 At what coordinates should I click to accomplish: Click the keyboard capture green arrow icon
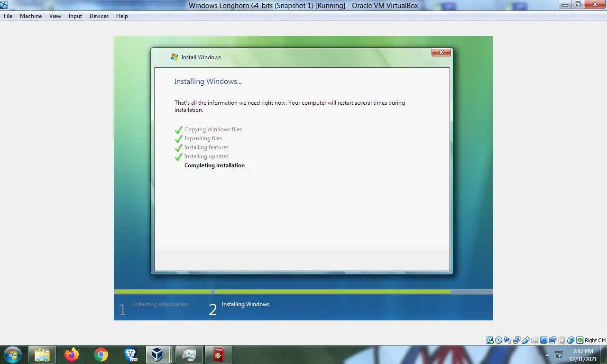(579, 340)
